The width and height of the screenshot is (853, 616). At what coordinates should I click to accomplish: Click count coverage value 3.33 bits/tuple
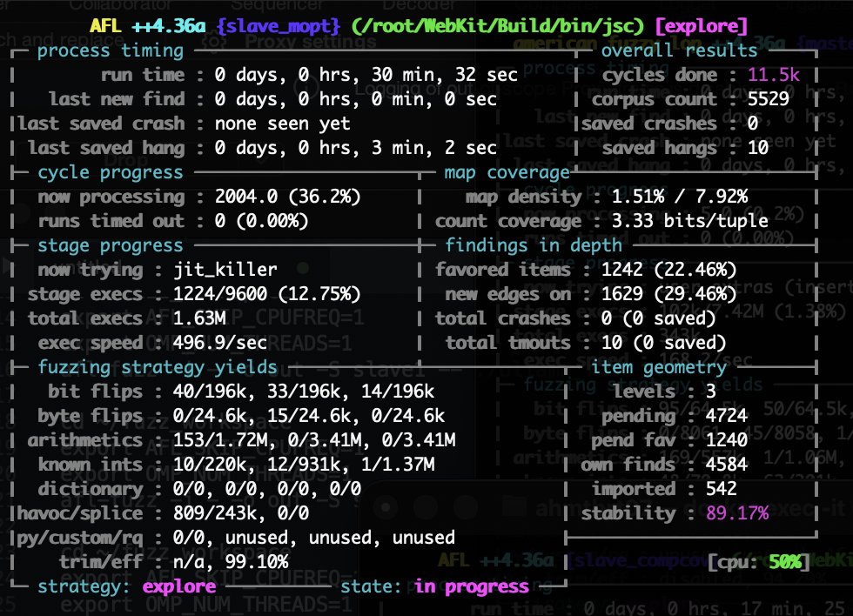(x=689, y=221)
